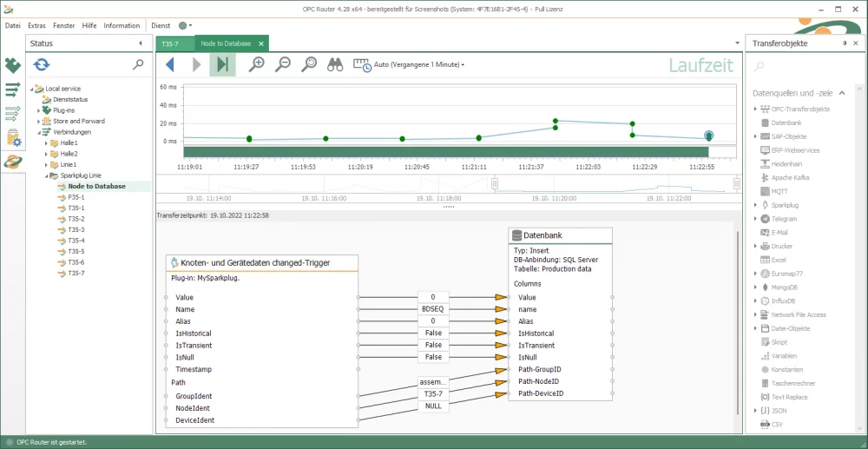Click the Knoten- und Gerätedaten changed-Trigger block header
Screen dimensions: 868x449
coord(262,263)
